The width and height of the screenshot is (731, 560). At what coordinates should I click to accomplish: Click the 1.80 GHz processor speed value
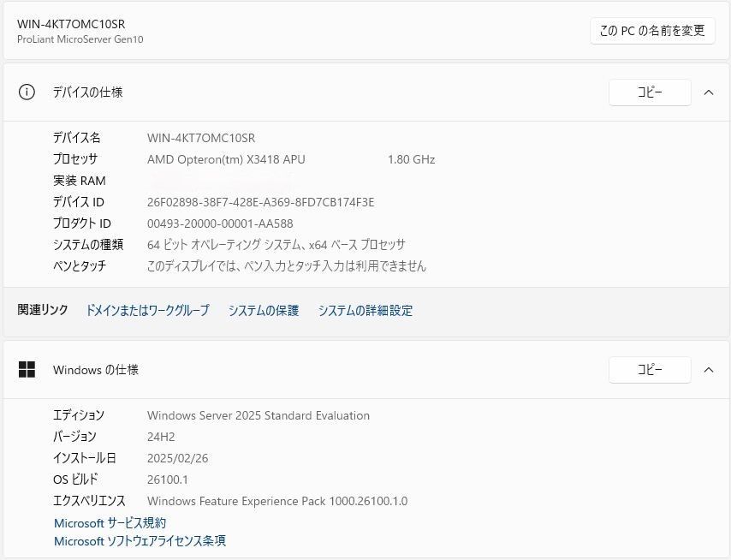click(x=411, y=159)
